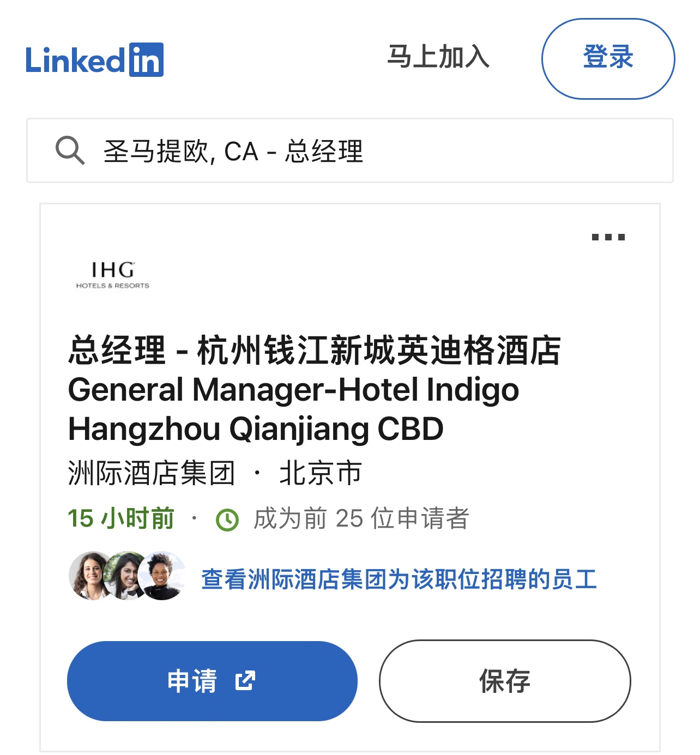Click the LinkedIn logo
The height and width of the screenshot is (755, 700).
click(x=94, y=59)
